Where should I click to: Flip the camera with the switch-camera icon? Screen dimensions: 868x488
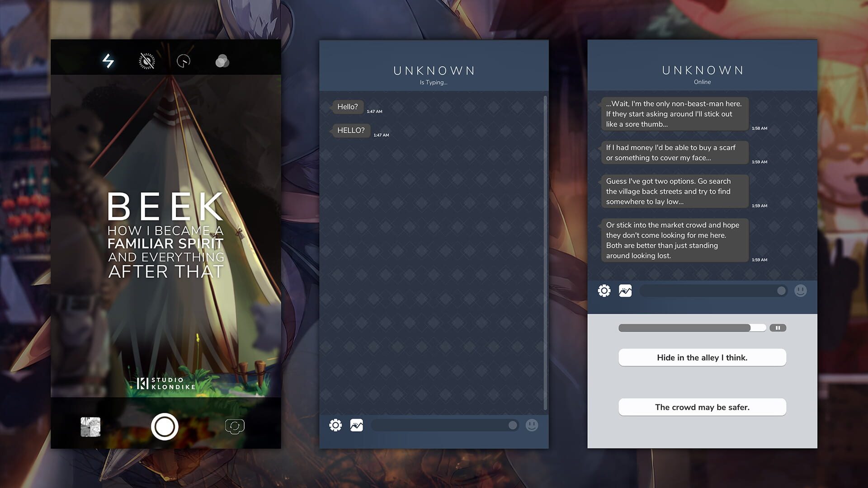pos(236,425)
